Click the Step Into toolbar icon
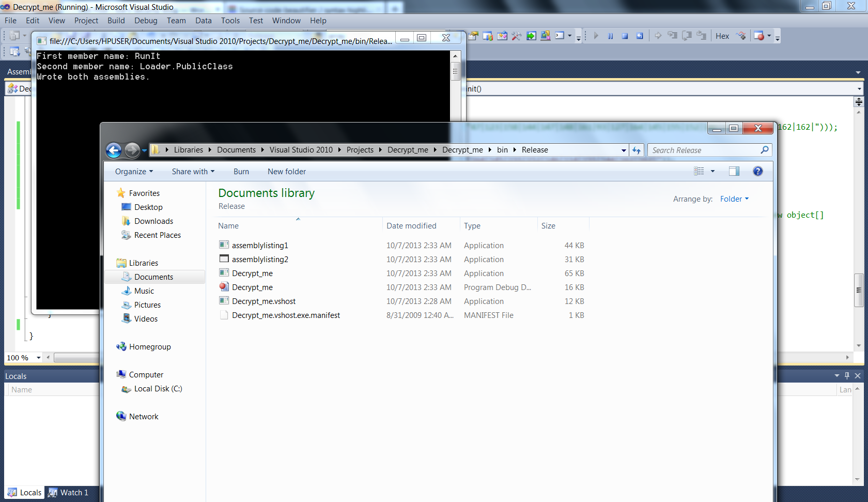The height and width of the screenshot is (502, 868). (x=672, y=36)
